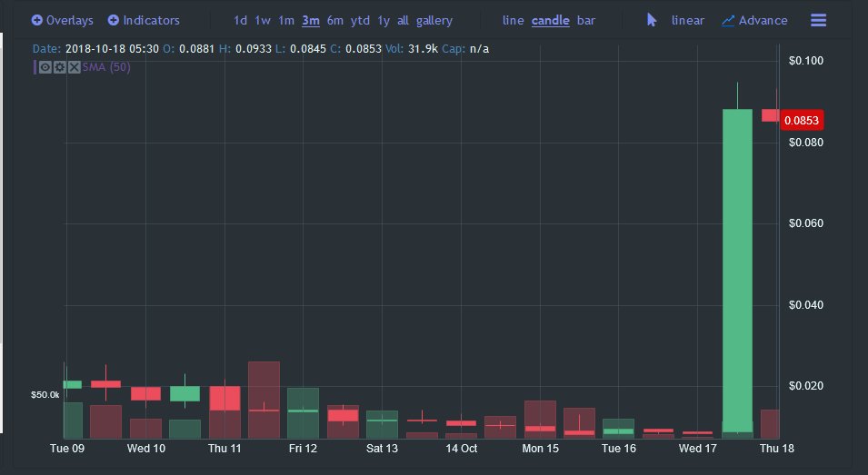
Task: Switch chart type to line
Action: click(514, 21)
